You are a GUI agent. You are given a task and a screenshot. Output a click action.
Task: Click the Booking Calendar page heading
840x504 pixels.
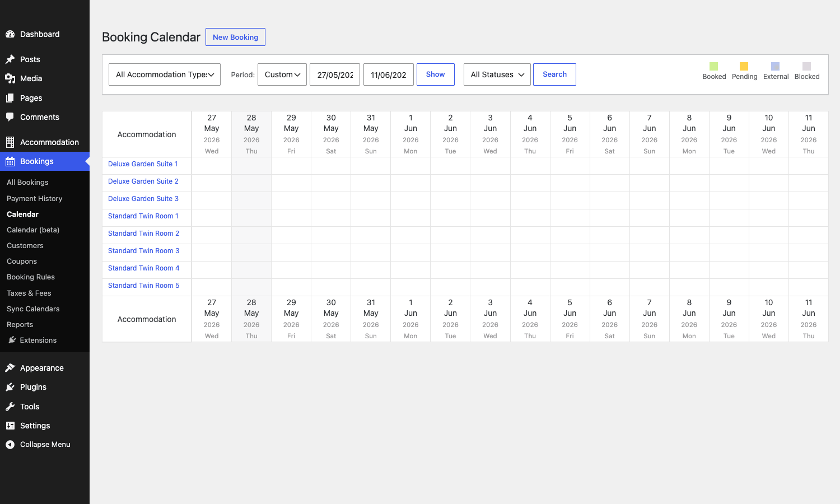point(151,37)
